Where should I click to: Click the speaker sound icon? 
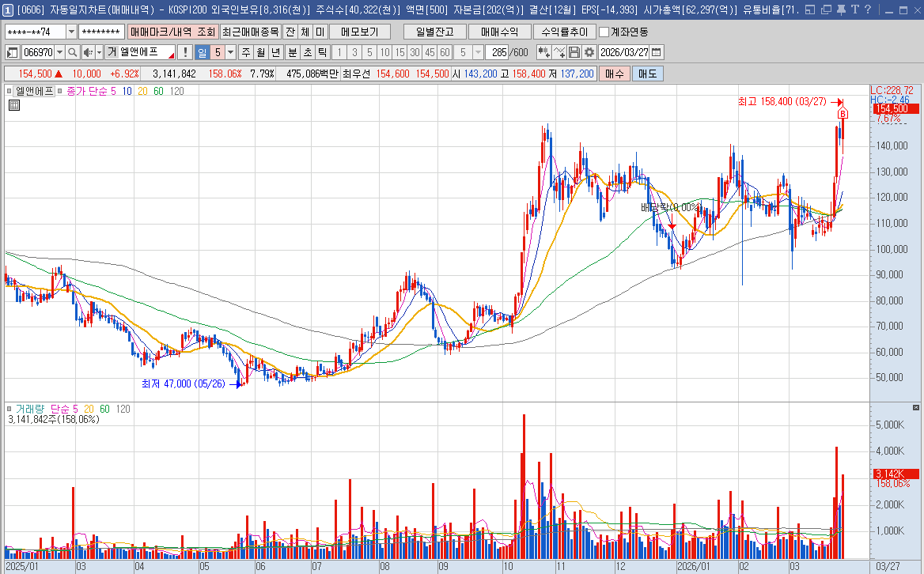(88, 52)
